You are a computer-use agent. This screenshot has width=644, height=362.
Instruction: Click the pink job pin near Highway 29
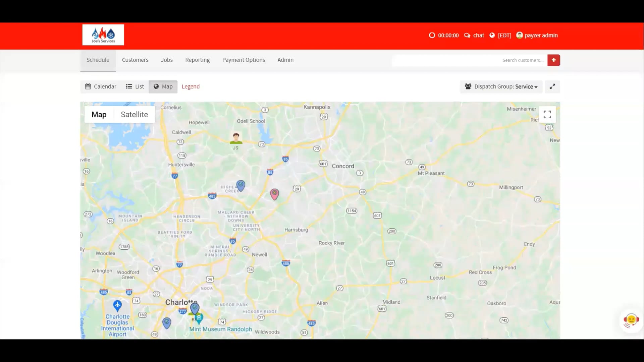click(274, 194)
